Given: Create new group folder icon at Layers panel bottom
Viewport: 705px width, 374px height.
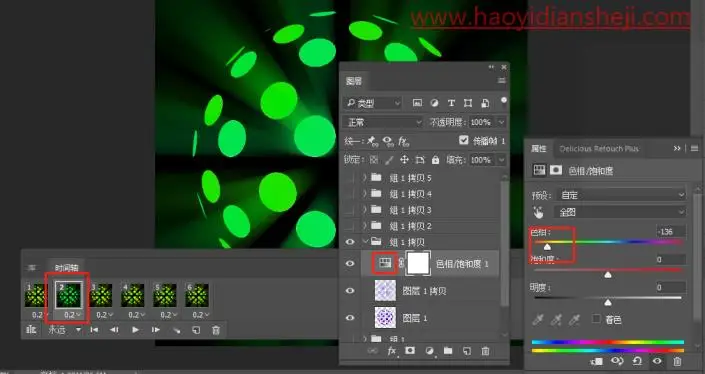Looking at the screenshot, I should click(x=448, y=351).
